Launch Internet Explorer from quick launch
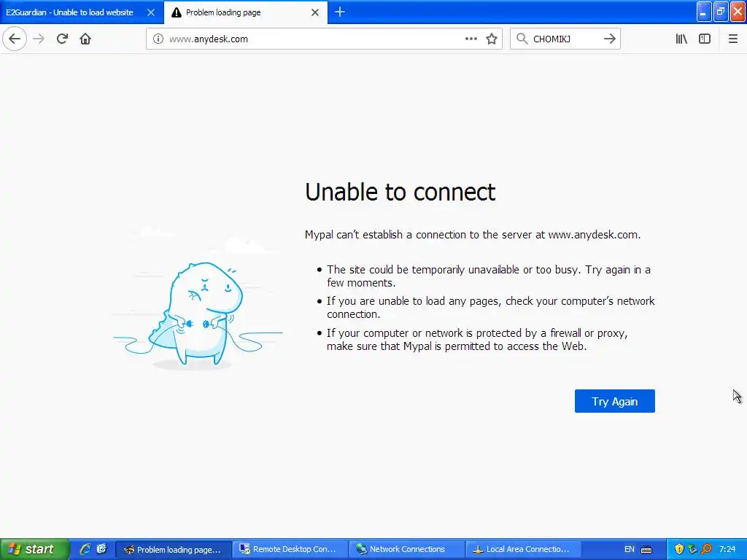This screenshot has width=747, height=560. click(85, 549)
